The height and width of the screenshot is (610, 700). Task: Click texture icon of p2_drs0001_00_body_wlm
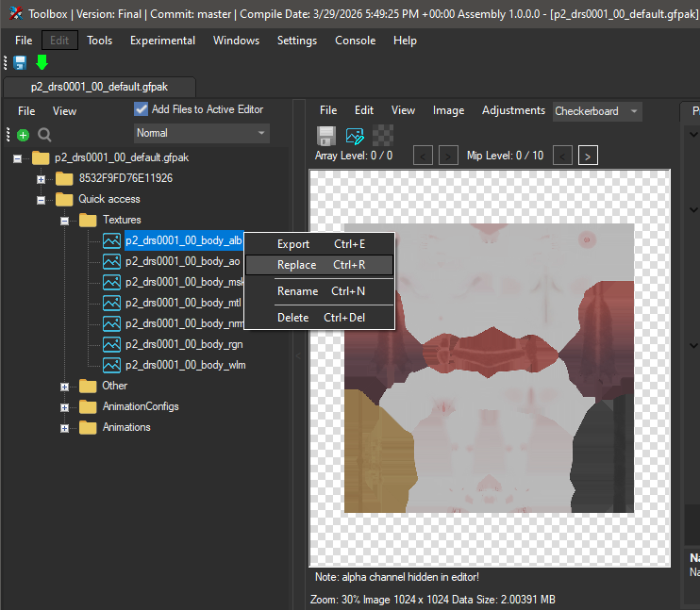[x=111, y=365]
